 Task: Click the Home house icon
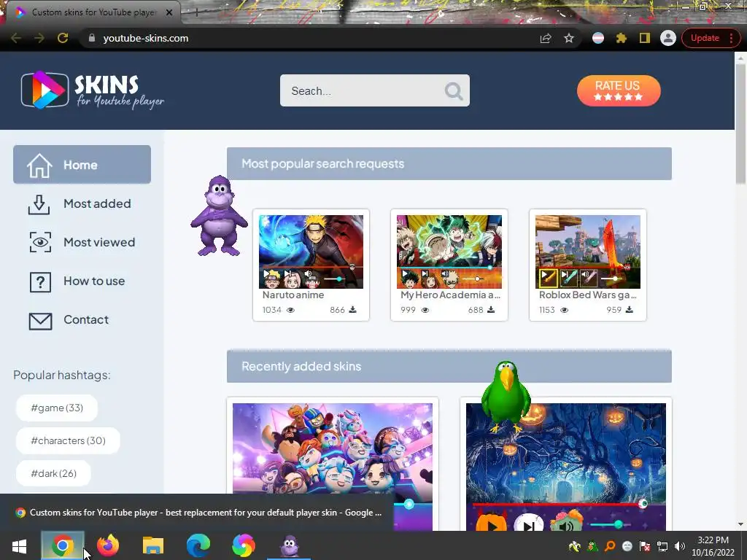coord(39,166)
